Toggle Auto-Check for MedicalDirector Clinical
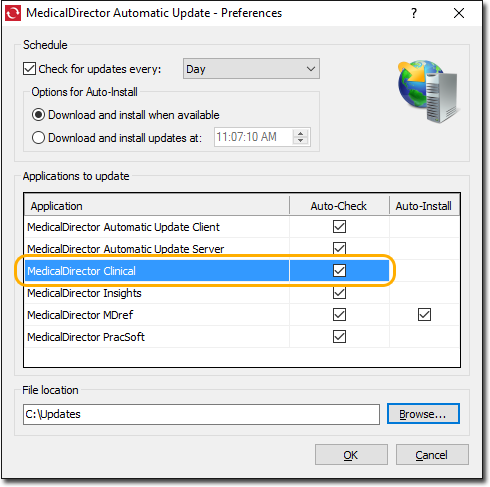The image size is (490, 487). coord(339,270)
